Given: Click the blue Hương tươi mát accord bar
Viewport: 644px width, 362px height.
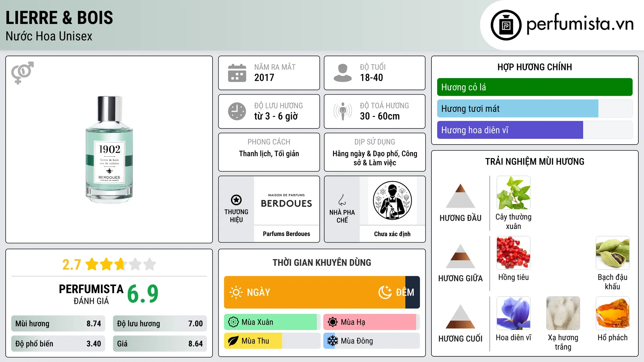Looking at the screenshot, I should click(518, 108).
